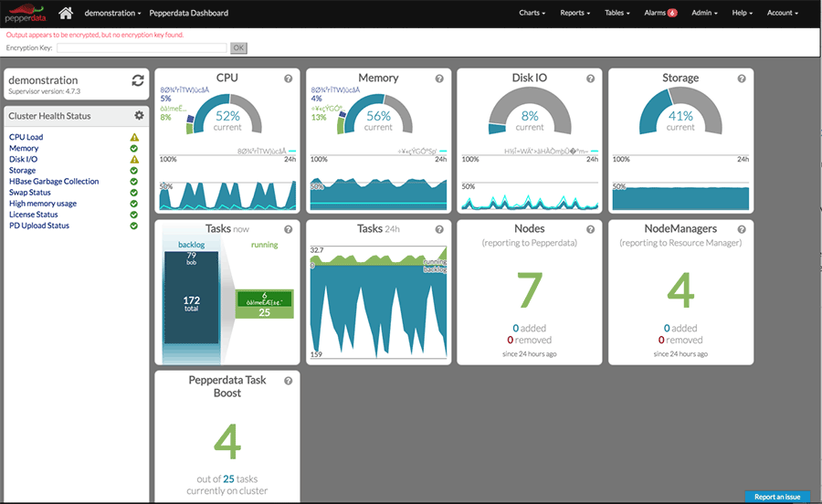822x504 pixels.
Task: Open the Storage health link
Action: tap(23, 170)
